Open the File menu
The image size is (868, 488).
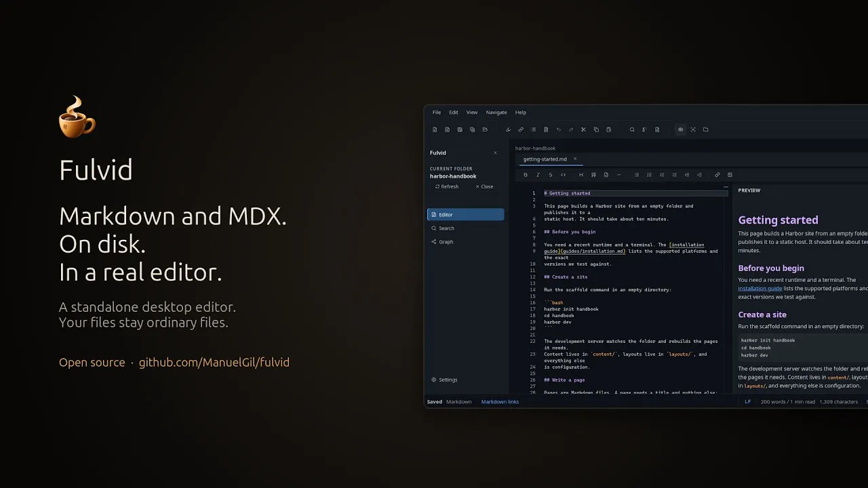[437, 113]
